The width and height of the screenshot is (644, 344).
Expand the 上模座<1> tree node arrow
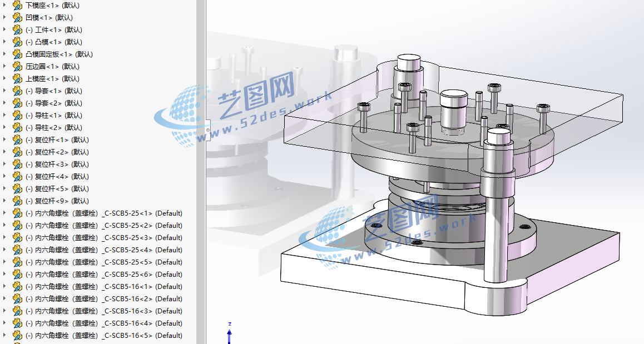tap(4, 79)
